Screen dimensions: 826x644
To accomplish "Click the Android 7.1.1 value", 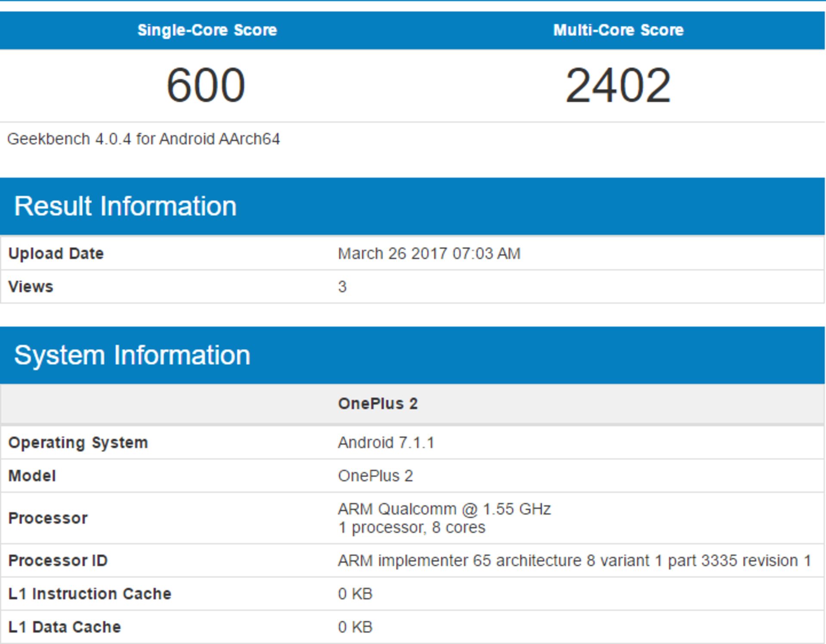I will click(386, 443).
